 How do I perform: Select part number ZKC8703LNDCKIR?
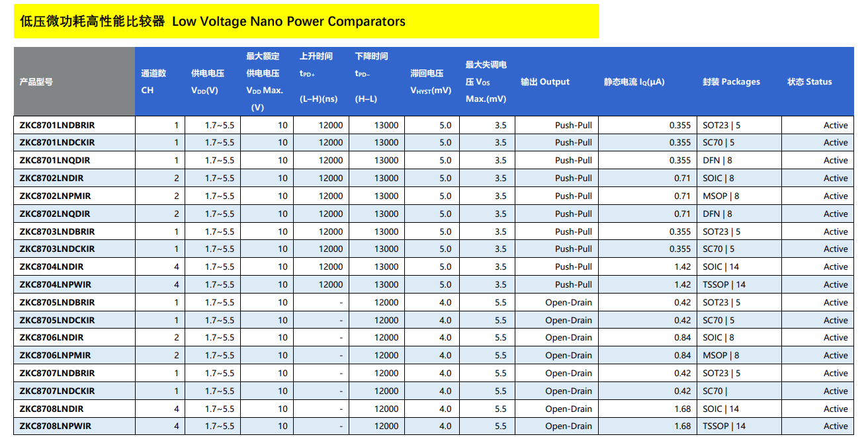58,249
